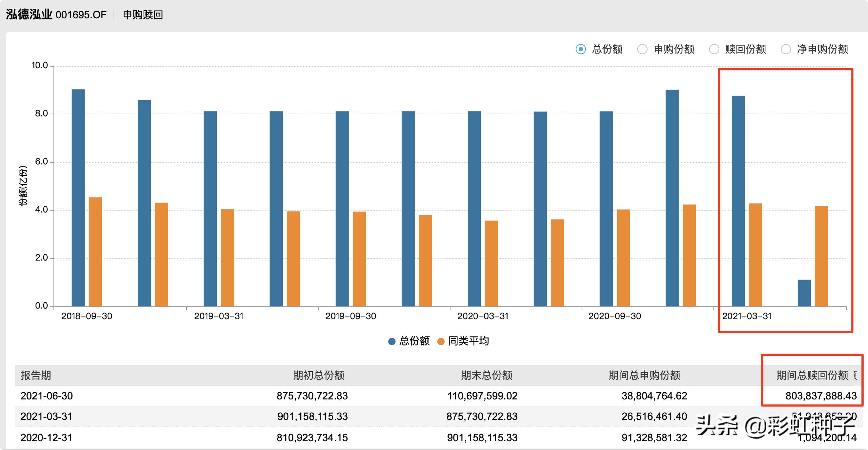Screen dimensions: 868x450
Task: Toggle the 总份额 blue legend dot
Action: click(x=392, y=342)
